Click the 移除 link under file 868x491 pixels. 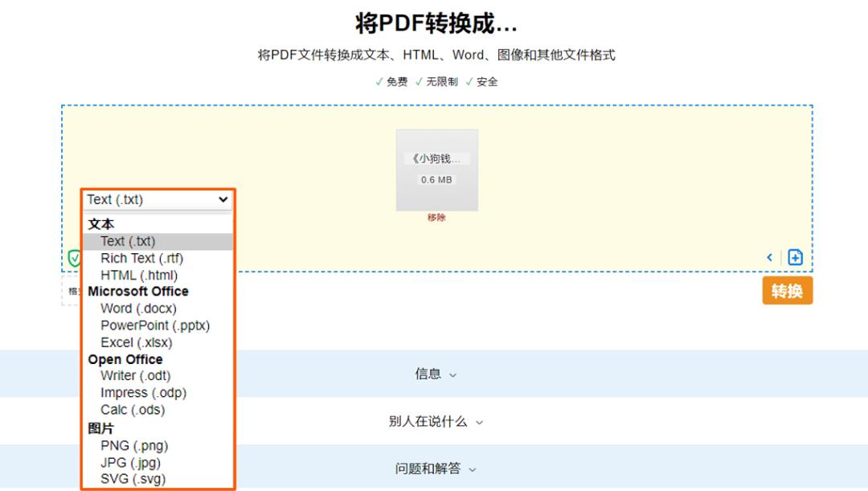click(436, 218)
